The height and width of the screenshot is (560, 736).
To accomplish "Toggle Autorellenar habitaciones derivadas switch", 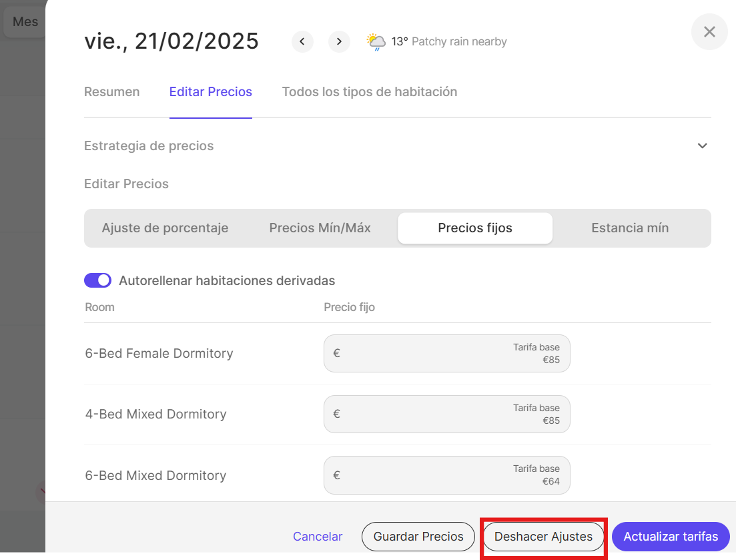I will click(x=97, y=280).
